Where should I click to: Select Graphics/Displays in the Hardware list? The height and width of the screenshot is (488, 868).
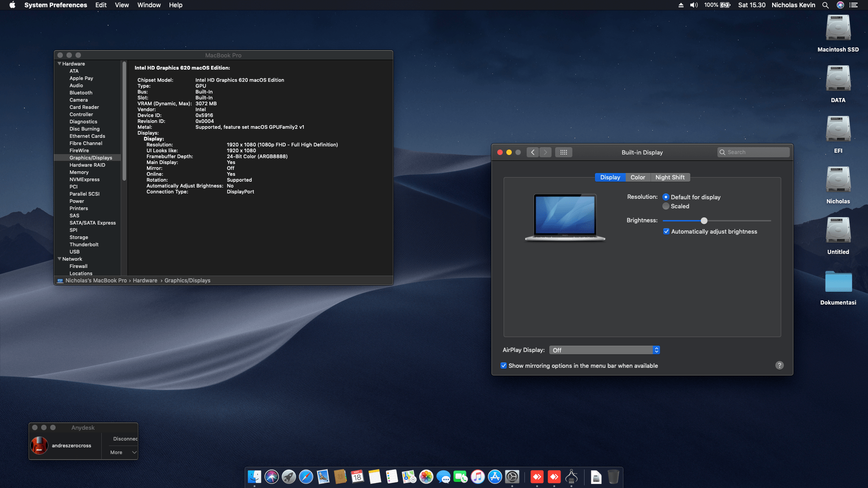point(90,157)
